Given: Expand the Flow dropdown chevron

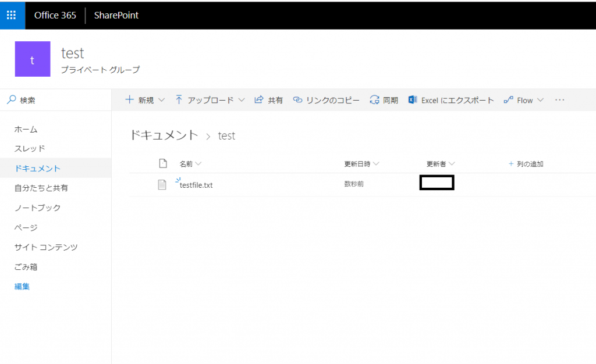Looking at the screenshot, I should 541,100.
